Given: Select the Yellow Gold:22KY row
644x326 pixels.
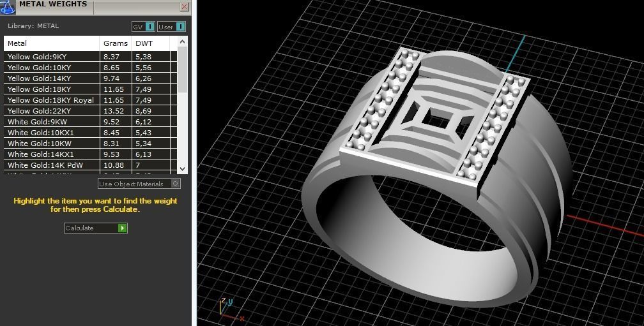Looking at the screenshot, I should pos(91,111).
